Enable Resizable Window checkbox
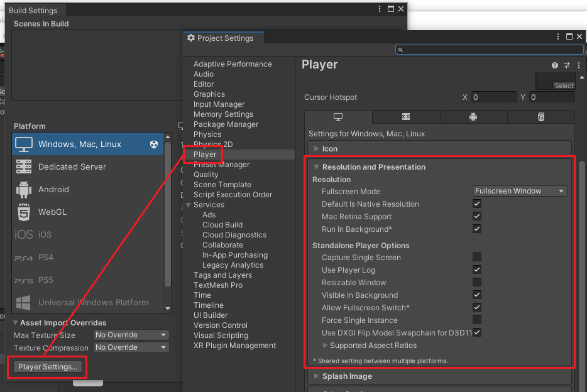 477,282
